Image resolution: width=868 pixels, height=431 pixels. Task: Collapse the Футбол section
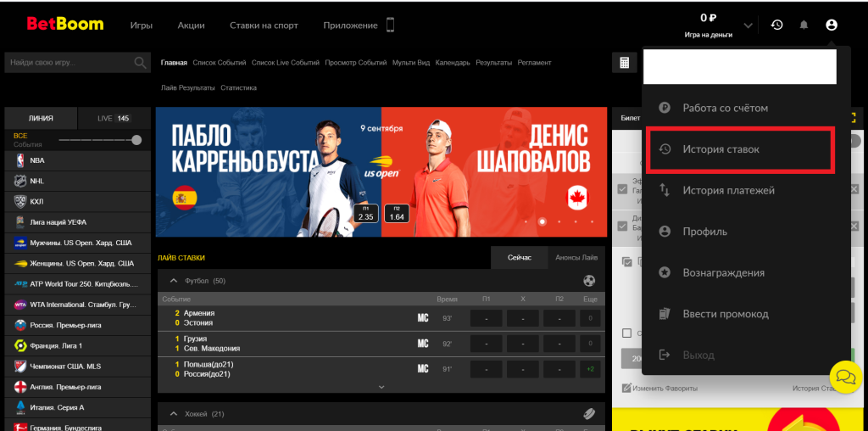pyautogui.click(x=174, y=281)
